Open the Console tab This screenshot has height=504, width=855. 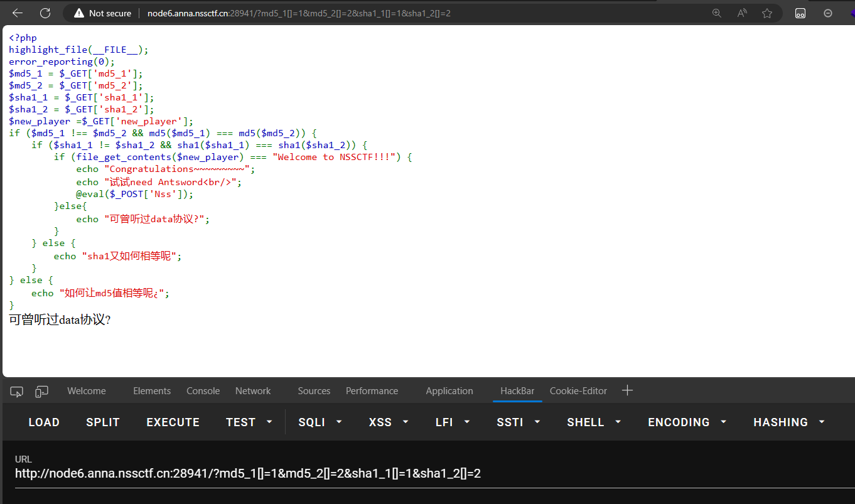(x=203, y=390)
